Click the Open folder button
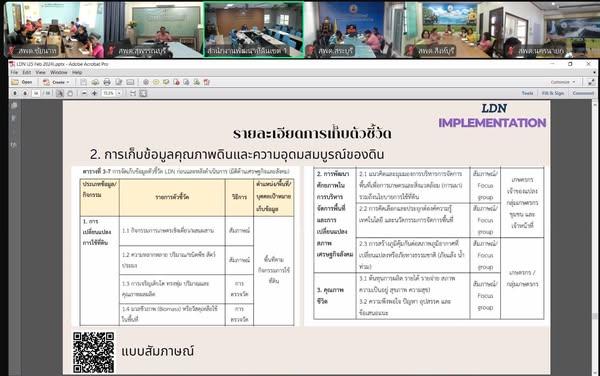 (x=22, y=82)
